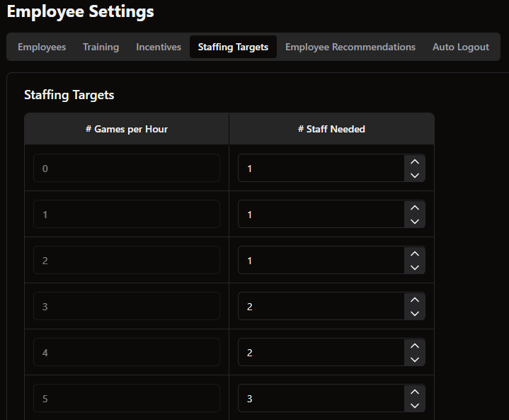Open Employee Recommendations tab
Screen dimensions: 509x420
[350, 47]
